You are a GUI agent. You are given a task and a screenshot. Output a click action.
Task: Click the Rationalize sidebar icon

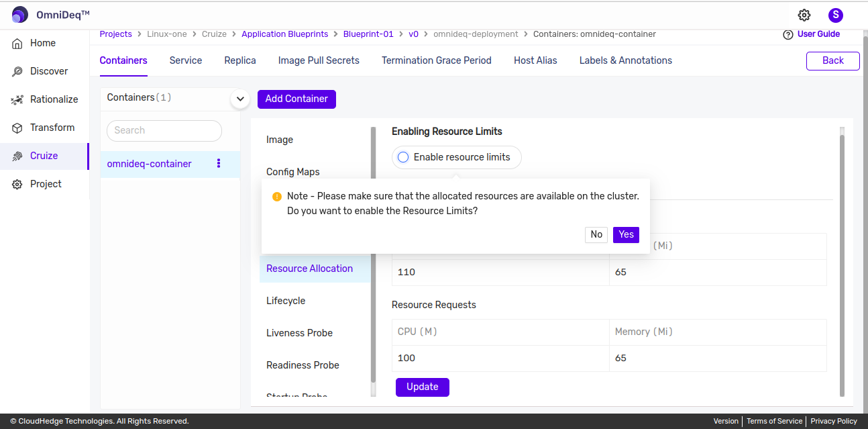[17, 99]
